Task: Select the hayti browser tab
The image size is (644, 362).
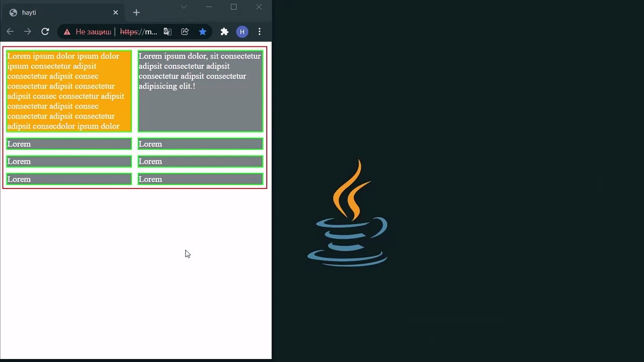Action: point(64,13)
